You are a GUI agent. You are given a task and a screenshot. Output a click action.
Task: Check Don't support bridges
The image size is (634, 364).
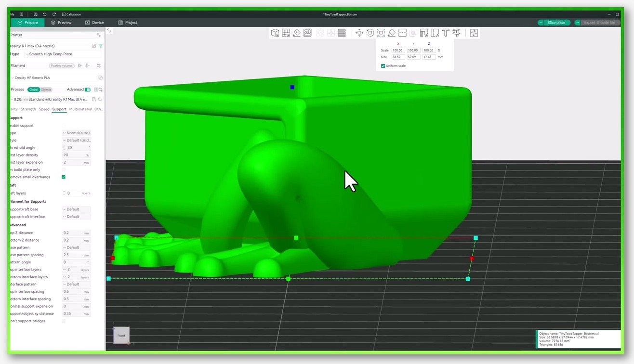point(64,321)
